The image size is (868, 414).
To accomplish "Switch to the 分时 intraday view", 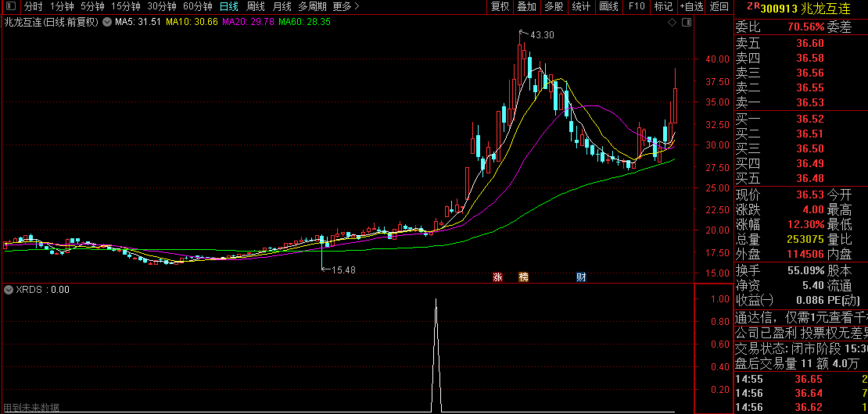I will pyautogui.click(x=33, y=6).
